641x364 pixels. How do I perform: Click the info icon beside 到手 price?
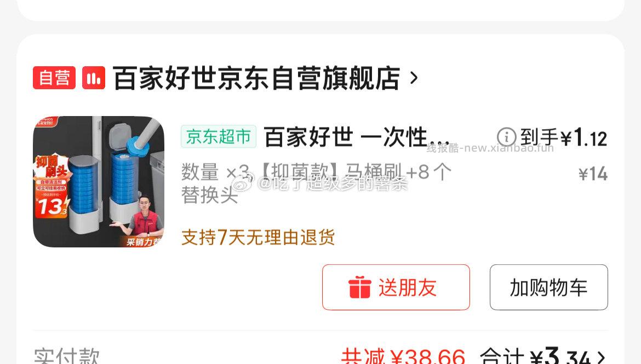pyautogui.click(x=507, y=137)
